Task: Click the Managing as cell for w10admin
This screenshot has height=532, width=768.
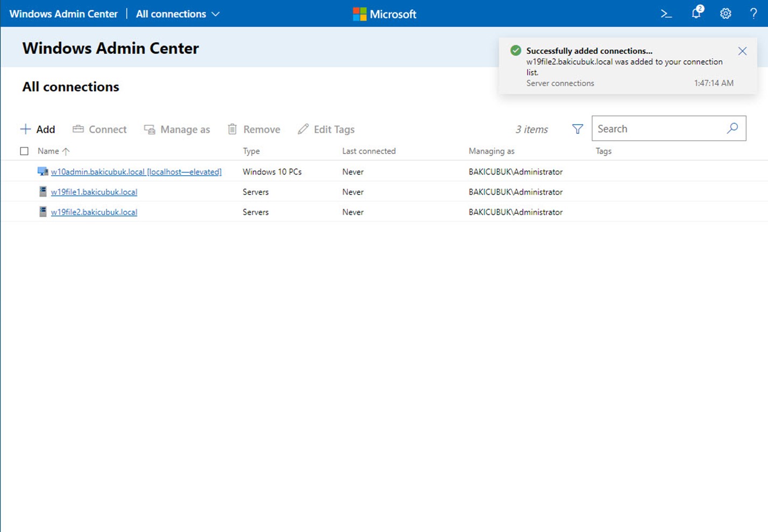Action: pos(516,172)
